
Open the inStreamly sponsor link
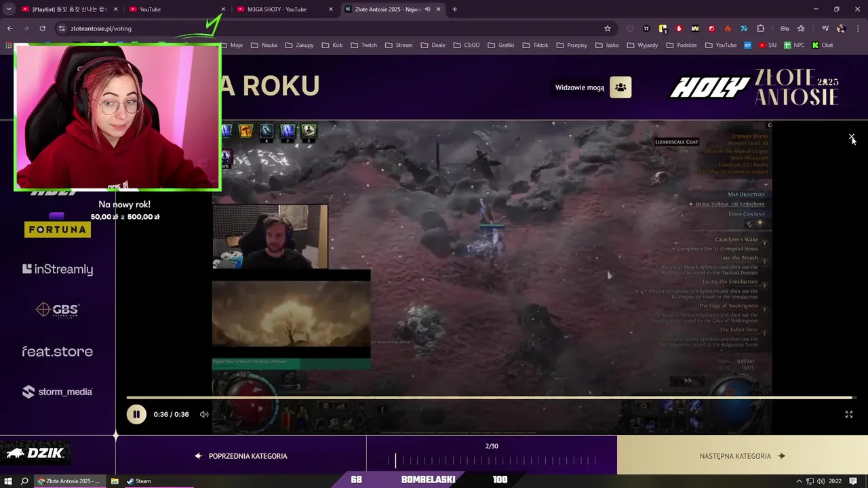tap(58, 269)
